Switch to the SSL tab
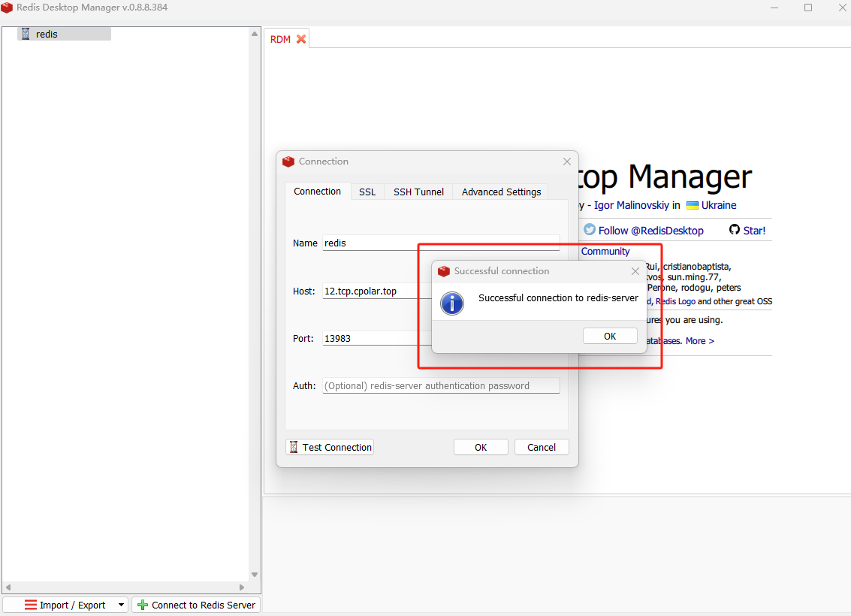This screenshot has height=616, width=851. tap(367, 192)
